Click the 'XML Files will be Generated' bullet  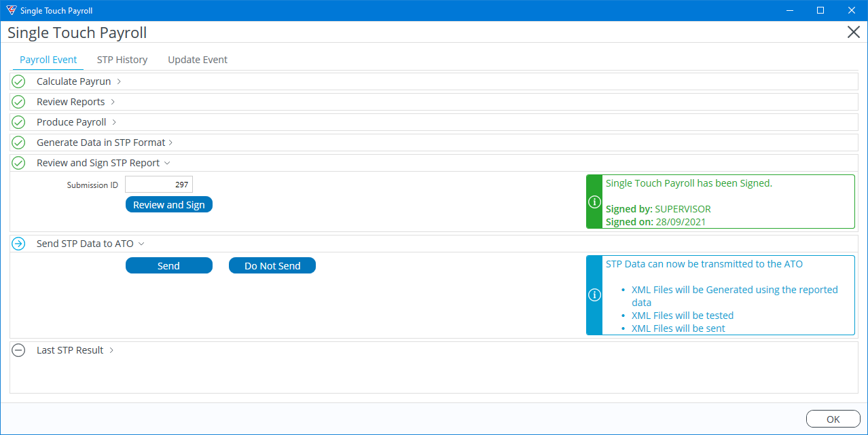(735, 296)
